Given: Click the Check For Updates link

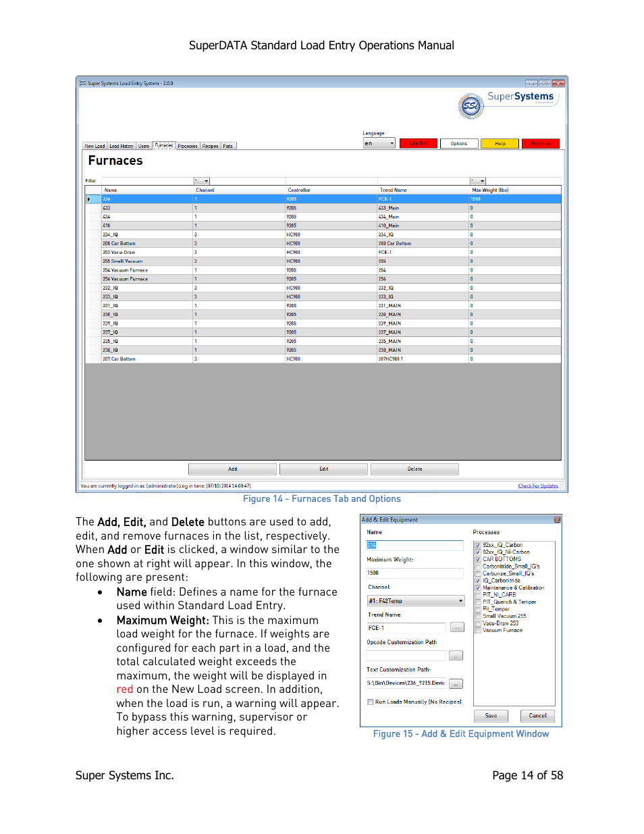Looking at the screenshot, I should tap(538, 486).
